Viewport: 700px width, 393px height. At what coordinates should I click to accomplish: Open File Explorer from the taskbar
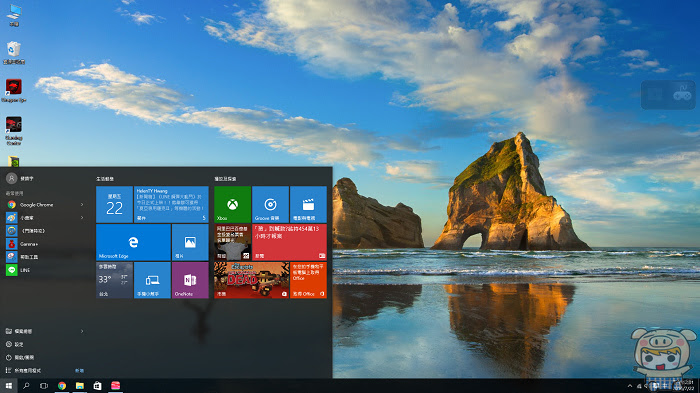click(x=79, y=386)
